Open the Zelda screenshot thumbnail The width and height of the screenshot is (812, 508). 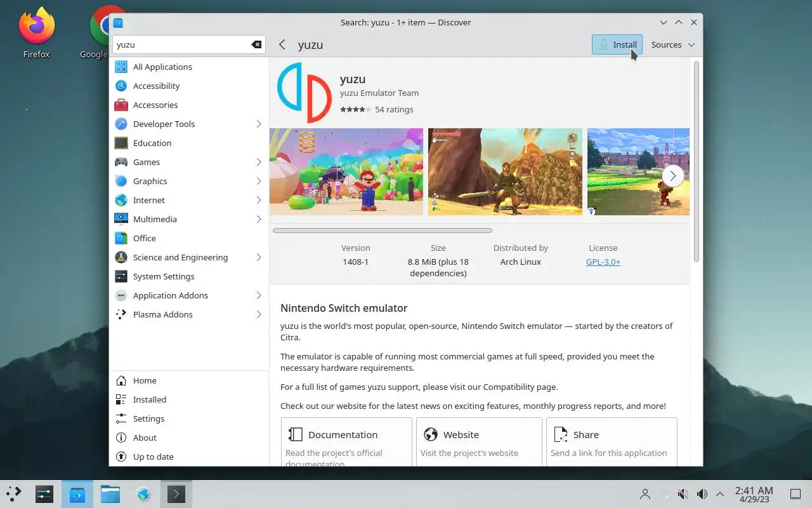pyautogui.click(x=505, y=171)
